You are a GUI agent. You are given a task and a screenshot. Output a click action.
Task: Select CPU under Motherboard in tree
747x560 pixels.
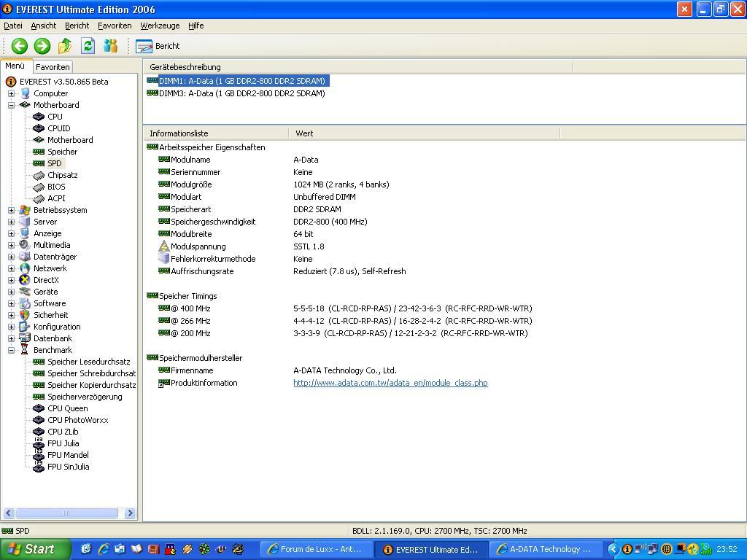coord(55,117)
